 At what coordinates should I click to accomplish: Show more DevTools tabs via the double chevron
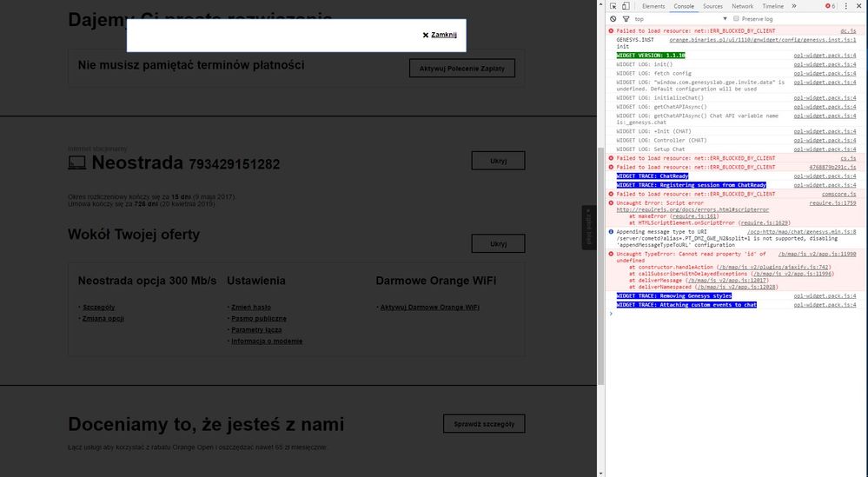792,6
